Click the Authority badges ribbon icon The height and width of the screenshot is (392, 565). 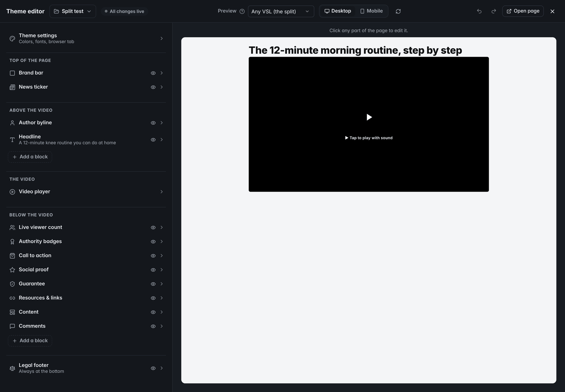pos(12,242)
